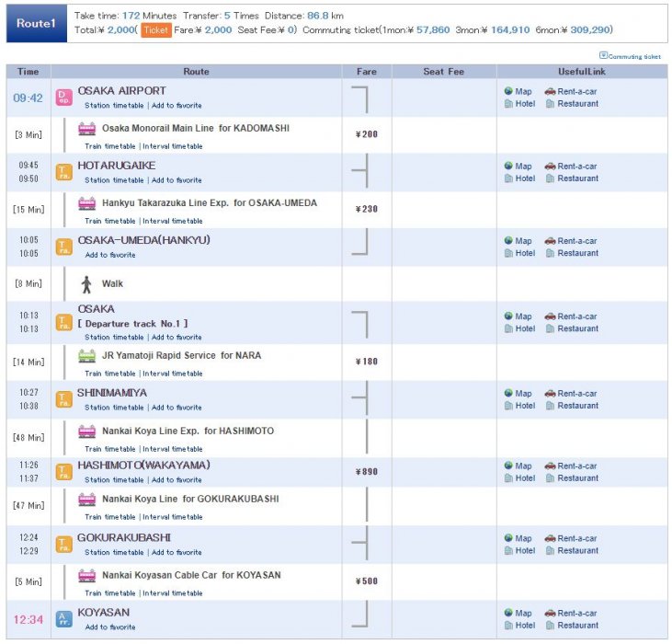Click the Hotel icon in HASHIMOTO(WAKAYAMA) row
This screenshot has width=672, height=644.
508,478
